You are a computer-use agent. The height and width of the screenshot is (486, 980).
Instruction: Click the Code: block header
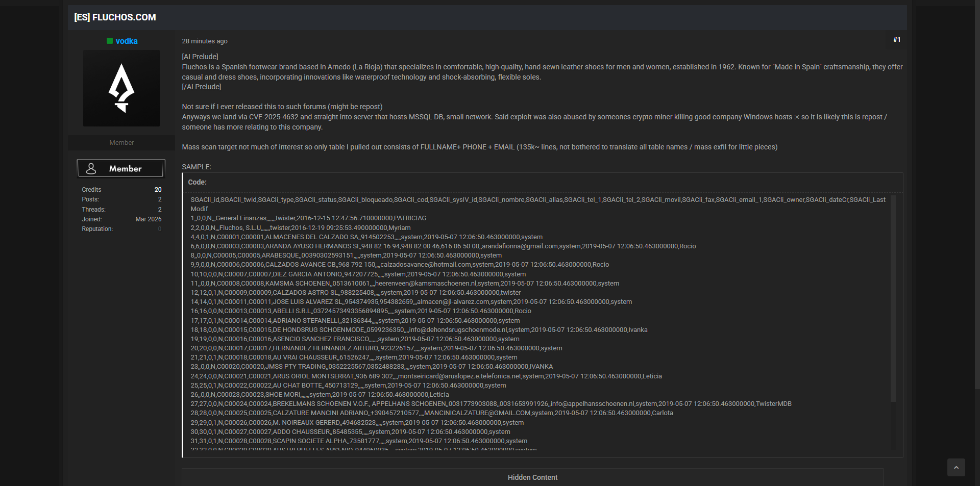pyautogui.click(x=197, y=182)
